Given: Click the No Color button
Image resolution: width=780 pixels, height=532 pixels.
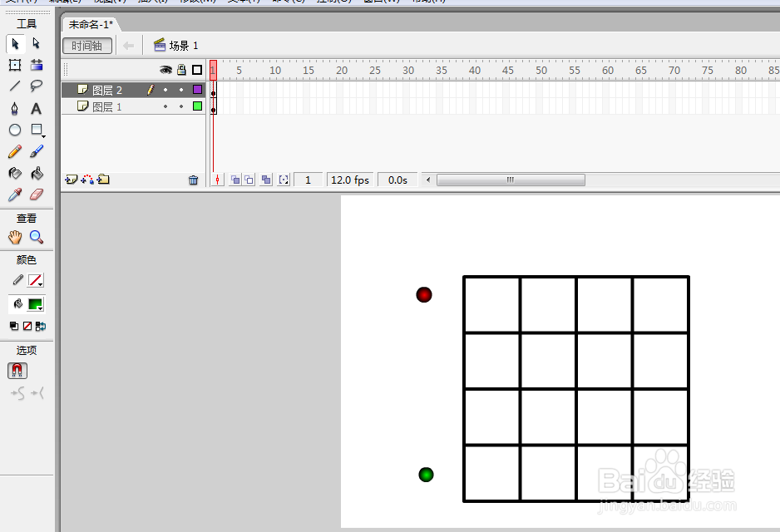Looking at the screenshot, I should coord(27,326).
